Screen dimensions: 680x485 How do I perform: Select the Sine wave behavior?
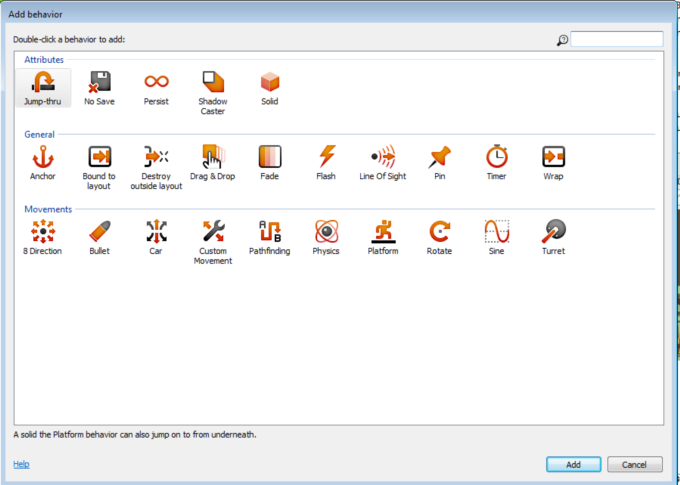pyautogui.click(x=497, y=237)
